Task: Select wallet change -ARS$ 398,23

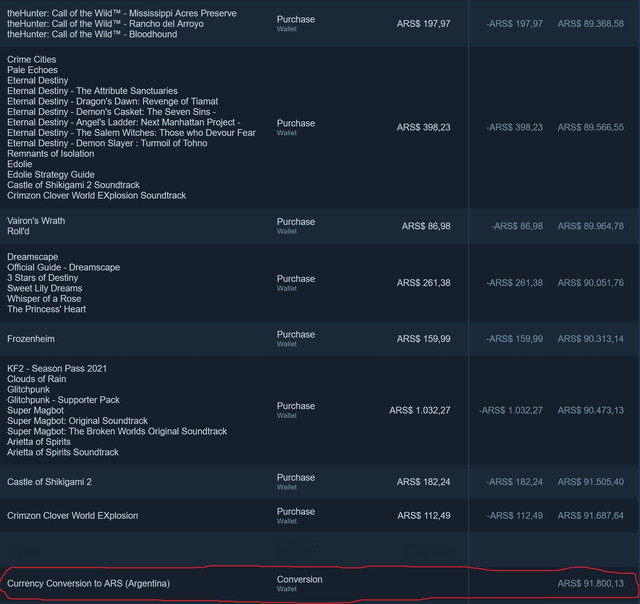Action: click(x=514, y=127)
